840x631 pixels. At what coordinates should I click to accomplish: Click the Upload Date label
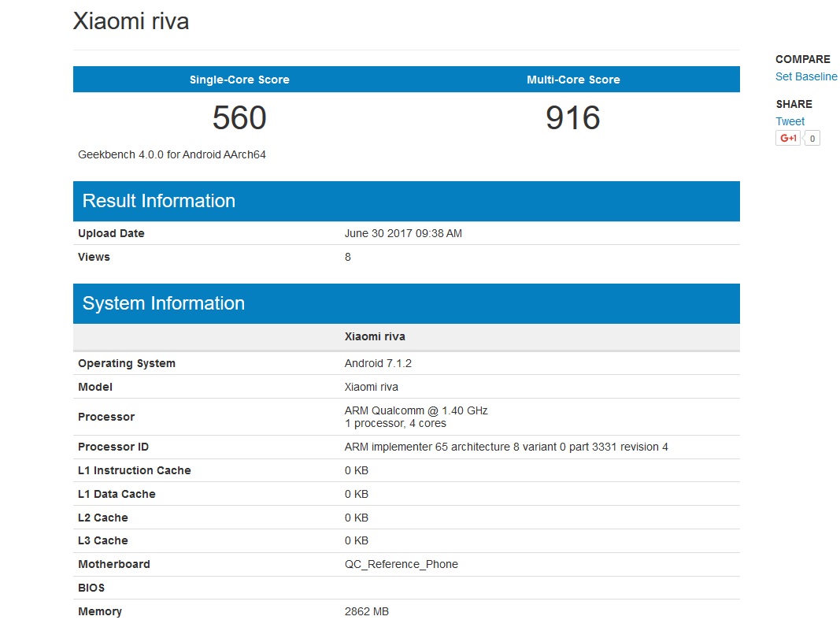111,233
